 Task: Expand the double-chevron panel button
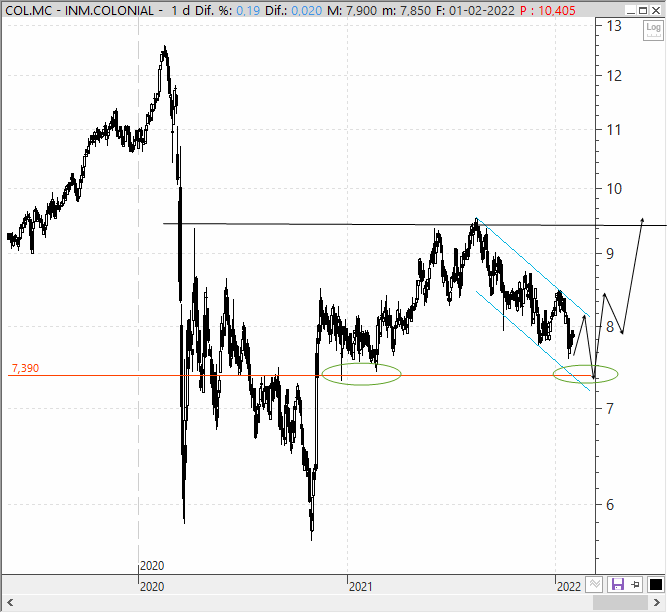click(x=594, y=584)
